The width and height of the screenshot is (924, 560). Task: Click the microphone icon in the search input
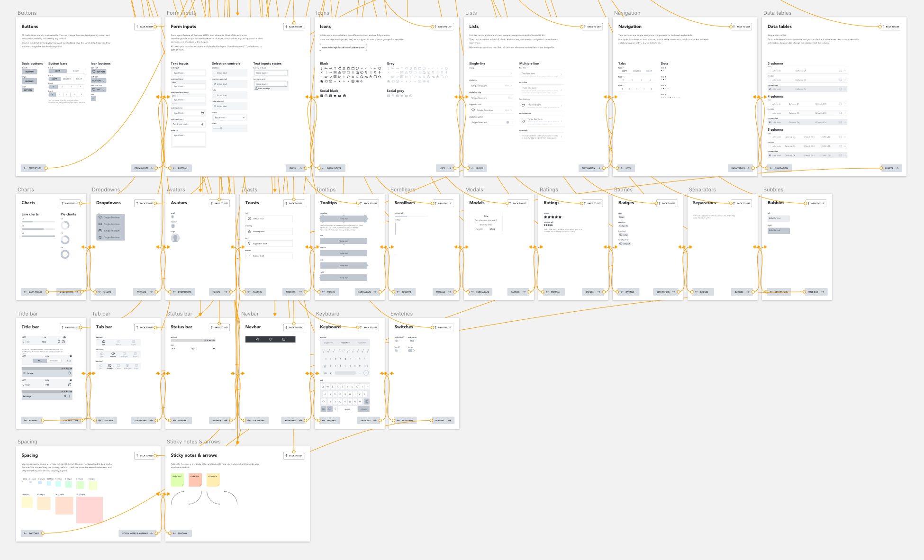click(x=202, y=125)
